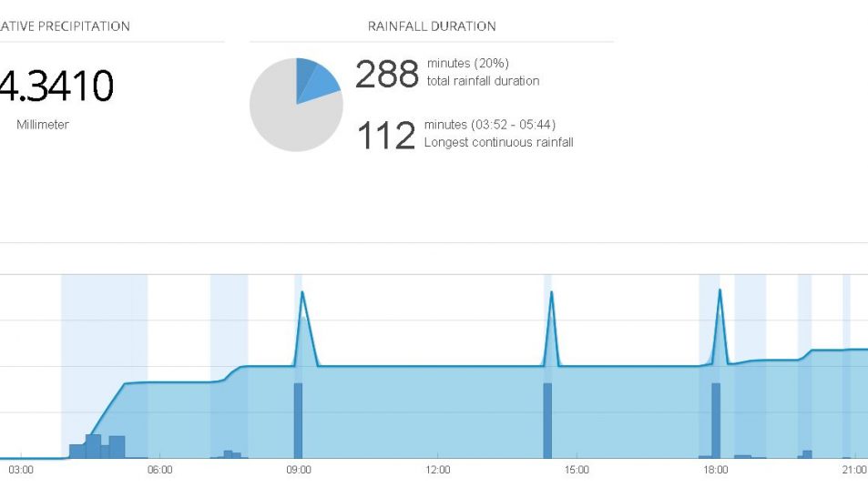
Task: Click the 06:00 label on the time axis
Action: (159, 471)
